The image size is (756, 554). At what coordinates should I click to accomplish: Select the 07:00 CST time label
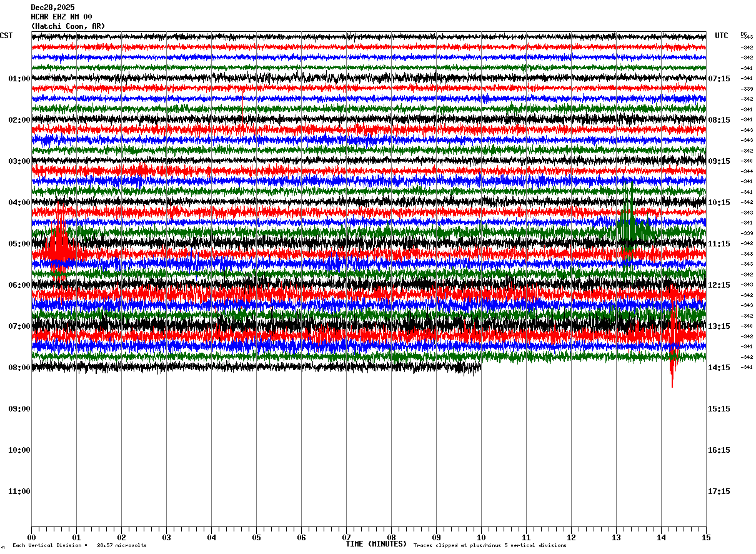19,326
